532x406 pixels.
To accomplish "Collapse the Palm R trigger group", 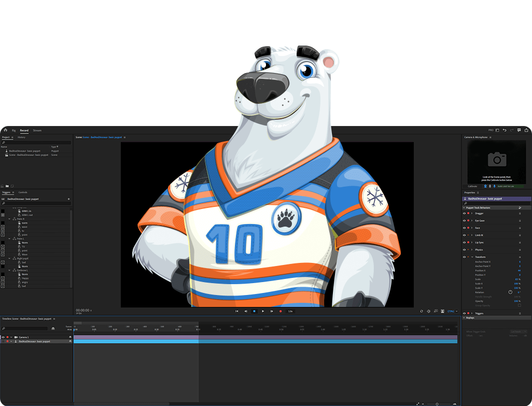I will pos(9,219).
